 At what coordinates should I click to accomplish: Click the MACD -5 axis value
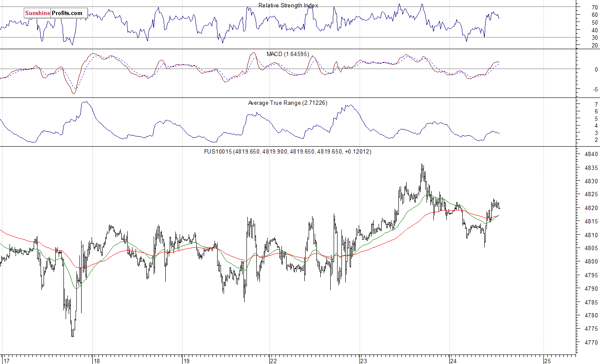point(595,90)
